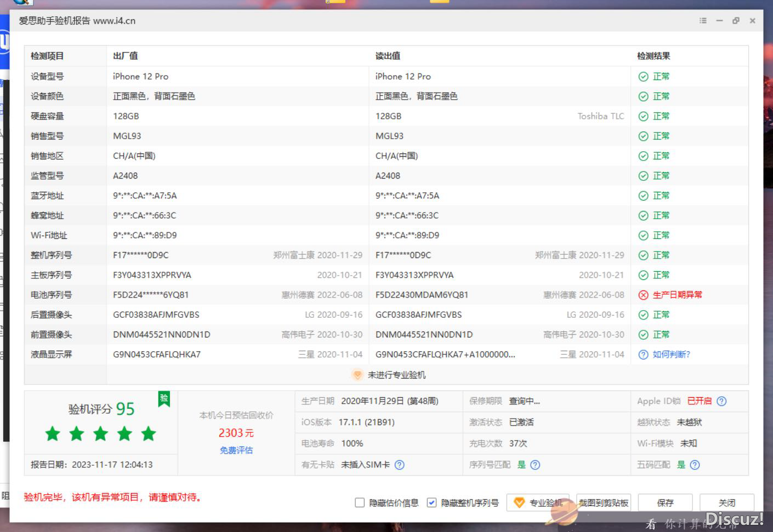Click the green 验 badge by the score
The width and height of the screenshot is (773, 532).
pyautogui.click(x=164, y=398)
